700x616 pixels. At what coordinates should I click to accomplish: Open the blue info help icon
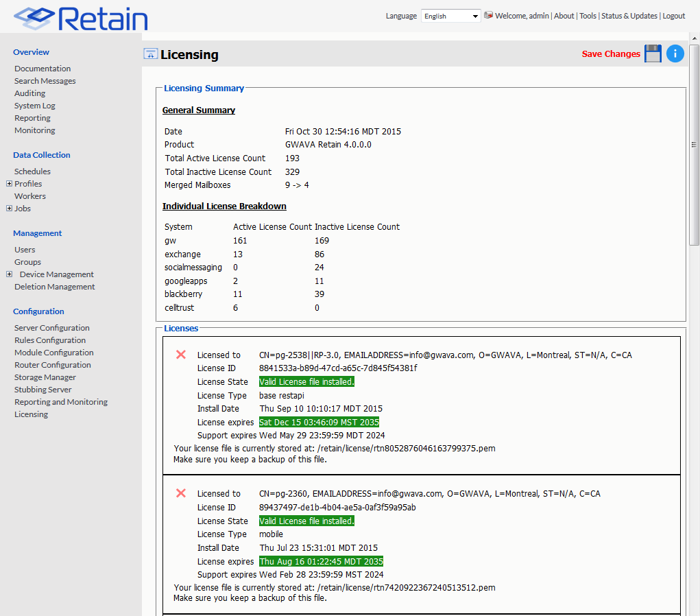[x=675, y=54]
